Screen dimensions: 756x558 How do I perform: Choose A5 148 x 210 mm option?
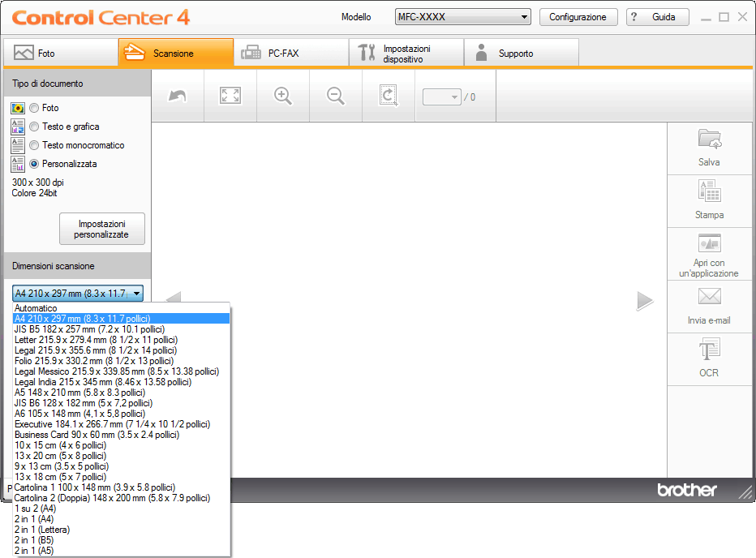(121, 393)
